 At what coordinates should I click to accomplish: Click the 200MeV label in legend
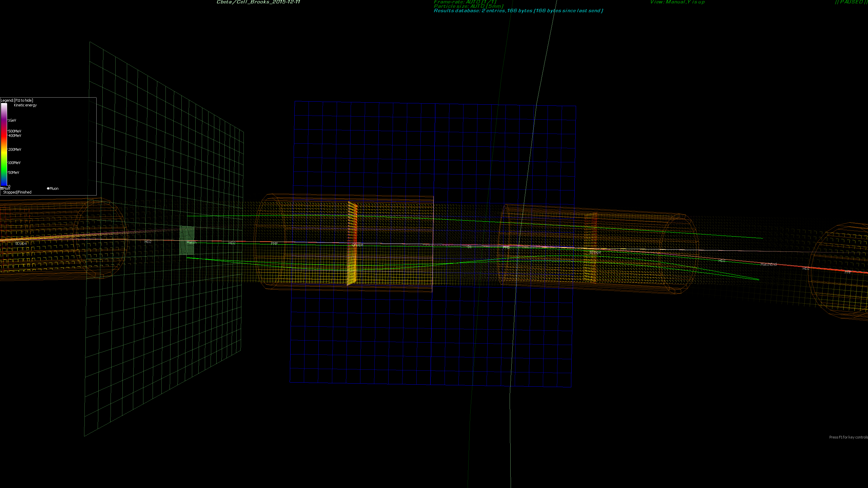pos(15,149)
